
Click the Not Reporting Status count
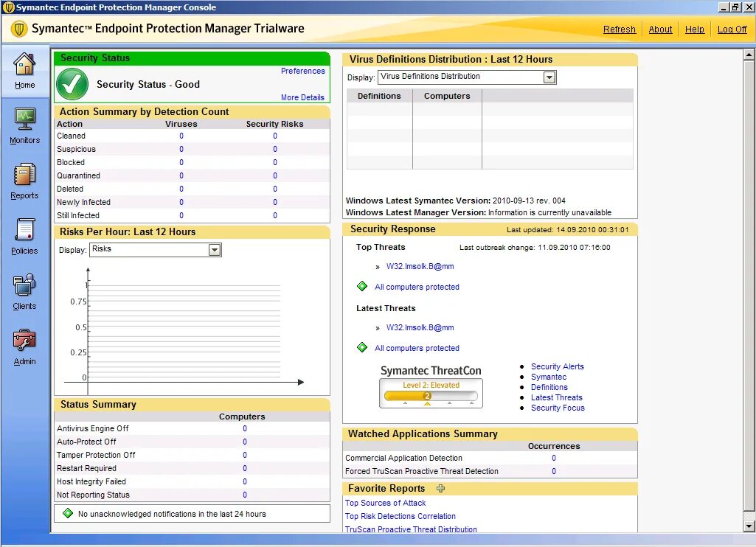[244, 495]
